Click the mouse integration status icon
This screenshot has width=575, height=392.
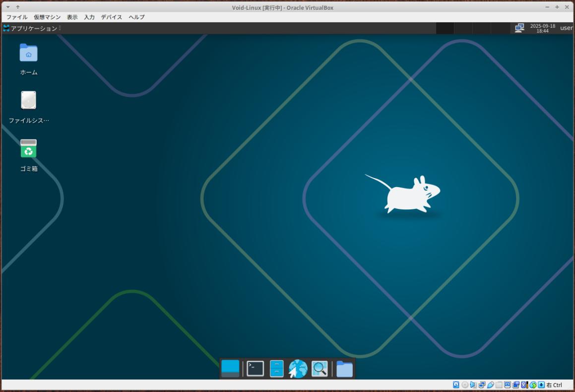pyautogui.click(x=533, y=385)
